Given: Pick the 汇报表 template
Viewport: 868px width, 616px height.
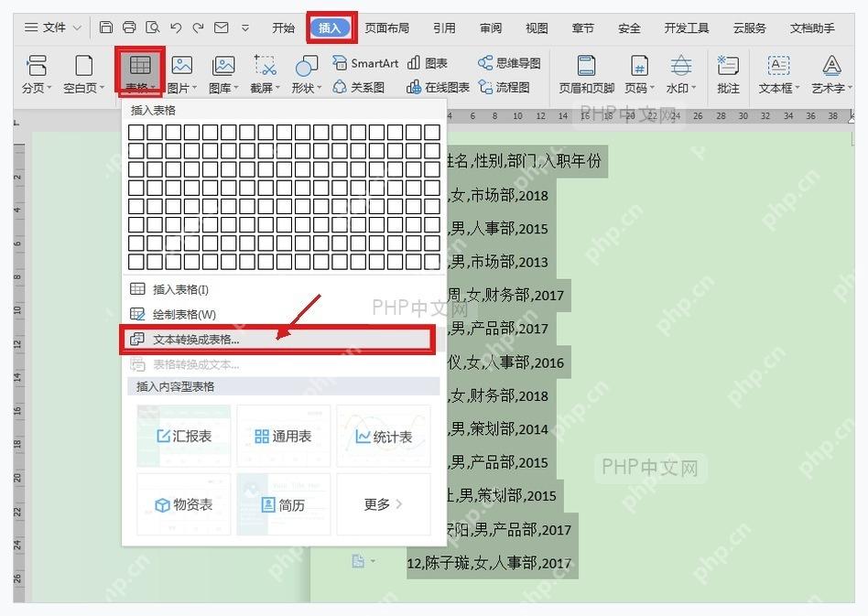Looking at the screenshot, I should tap(184, 436).
